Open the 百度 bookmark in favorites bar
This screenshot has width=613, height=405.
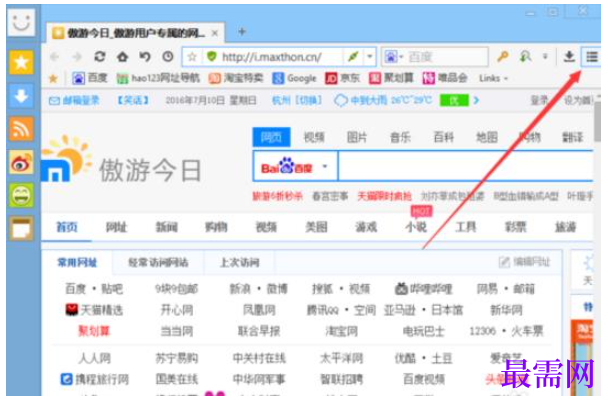[90, 79]
